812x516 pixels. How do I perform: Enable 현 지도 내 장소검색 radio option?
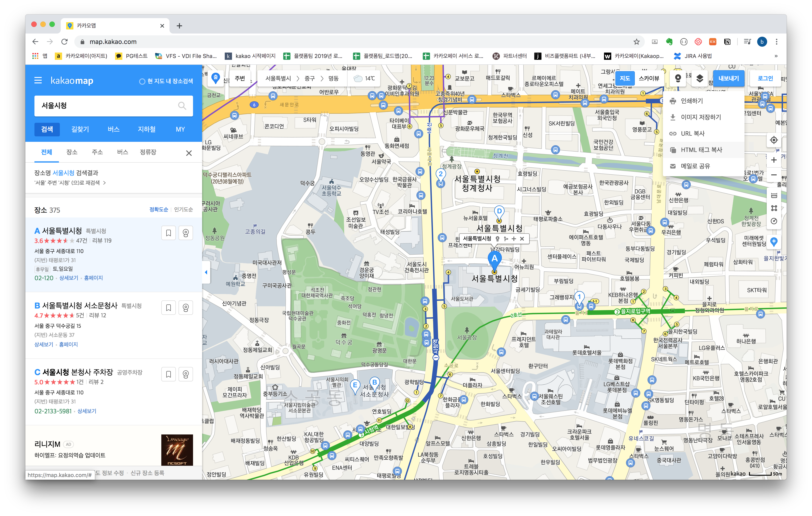[142, 81]
